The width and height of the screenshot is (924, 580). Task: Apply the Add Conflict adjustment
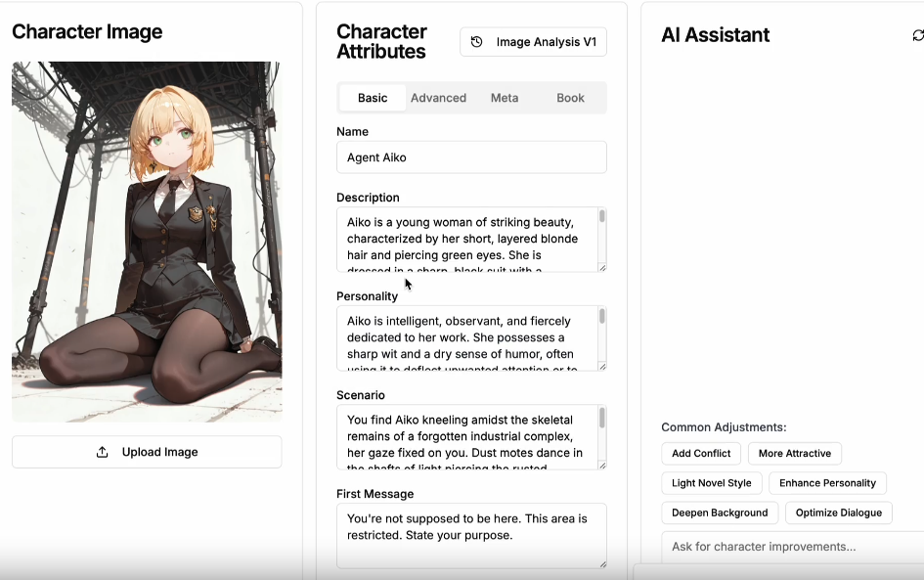click(701, 453)
